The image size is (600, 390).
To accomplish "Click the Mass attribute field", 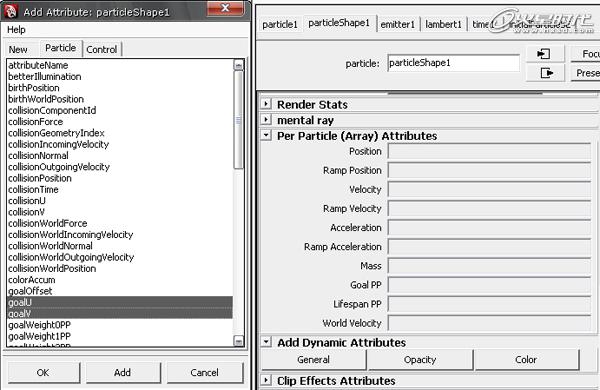I will pyautogui.click(x=489, y=266).
